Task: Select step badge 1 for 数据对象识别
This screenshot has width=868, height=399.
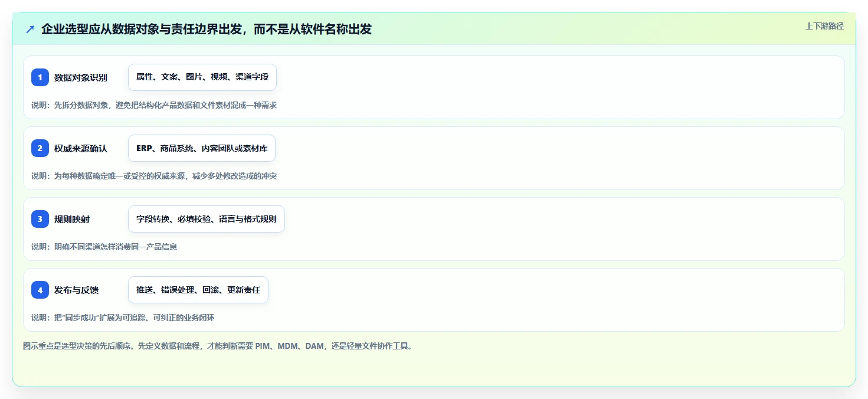Action: click(40, 77)
